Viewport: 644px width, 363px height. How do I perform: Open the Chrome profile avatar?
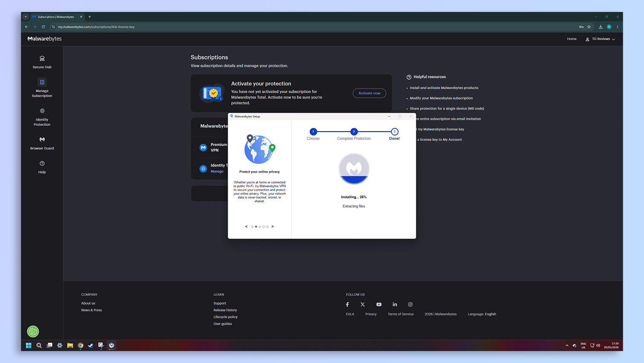pos(609,26)
